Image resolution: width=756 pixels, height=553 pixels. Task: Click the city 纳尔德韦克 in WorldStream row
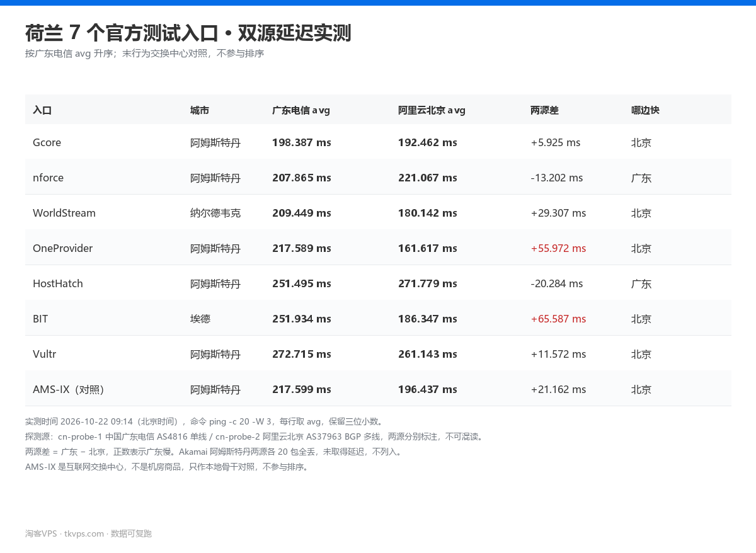coord(215,213)
